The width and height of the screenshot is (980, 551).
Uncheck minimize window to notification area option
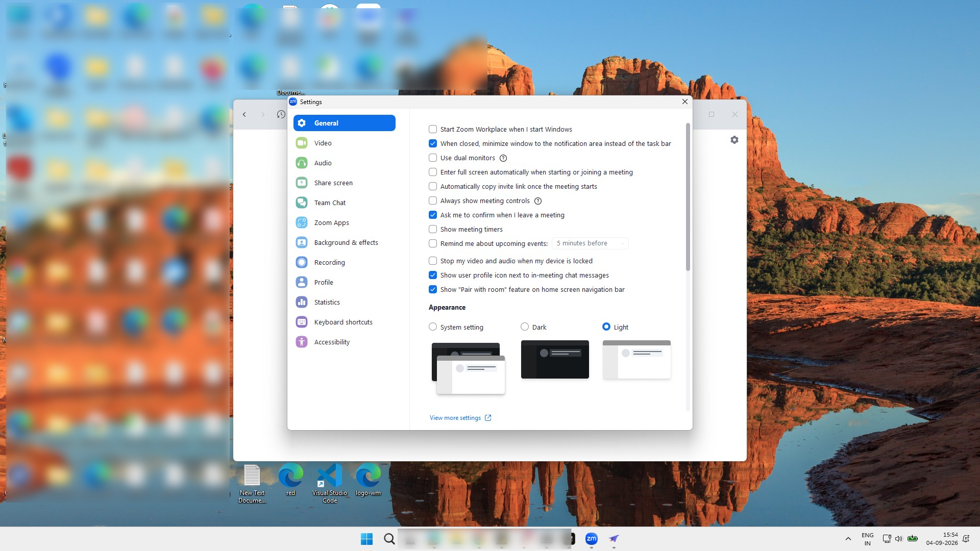(433, 143)
